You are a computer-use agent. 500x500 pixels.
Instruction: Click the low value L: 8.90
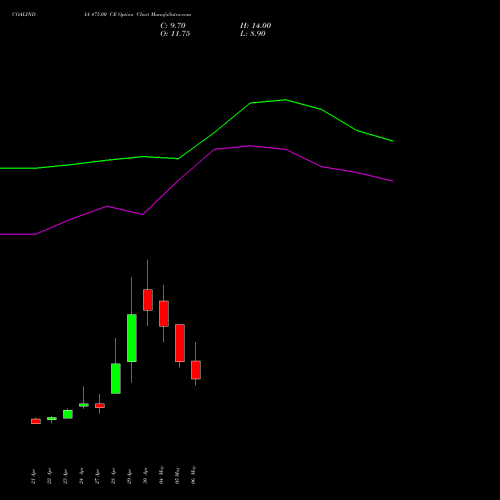tap(253, 34)
